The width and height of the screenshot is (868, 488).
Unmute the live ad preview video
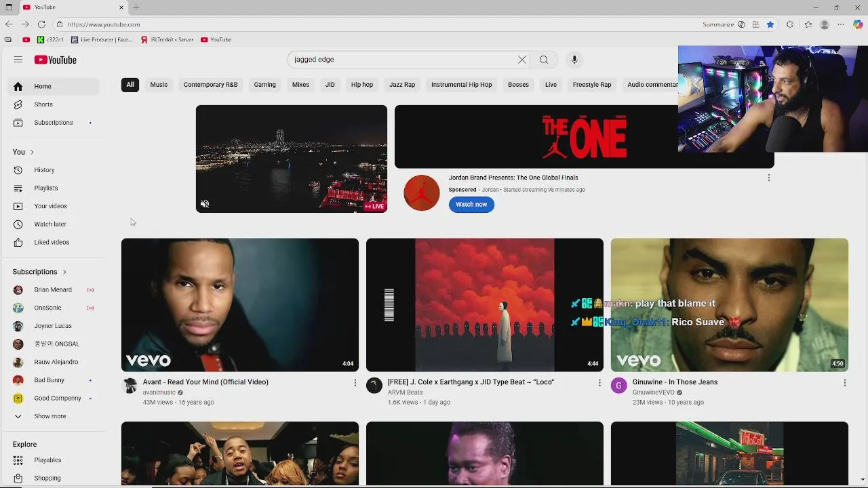[x=205, y=204]
